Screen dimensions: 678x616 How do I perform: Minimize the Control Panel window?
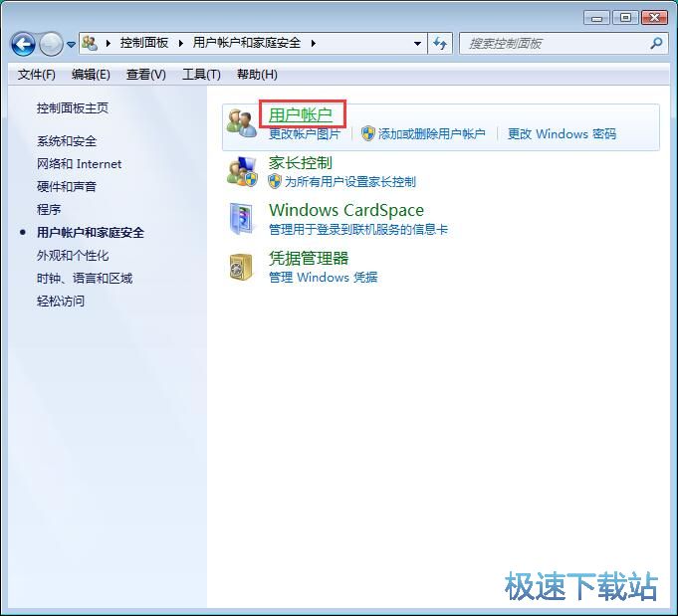tap(596, 18)
